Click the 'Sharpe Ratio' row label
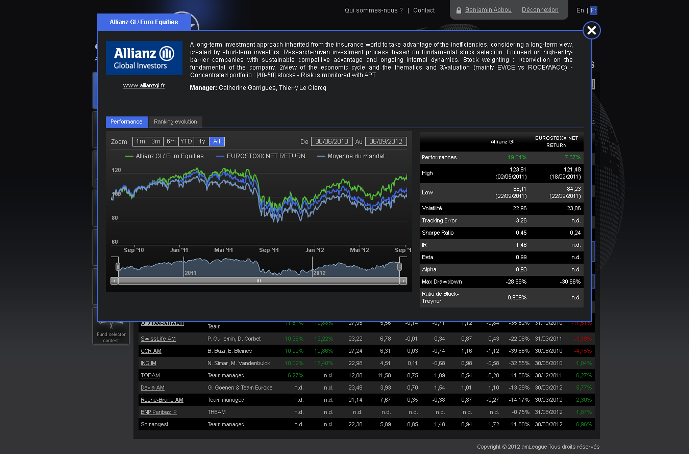Screen dimensions: 689x454 coord(438,233)
